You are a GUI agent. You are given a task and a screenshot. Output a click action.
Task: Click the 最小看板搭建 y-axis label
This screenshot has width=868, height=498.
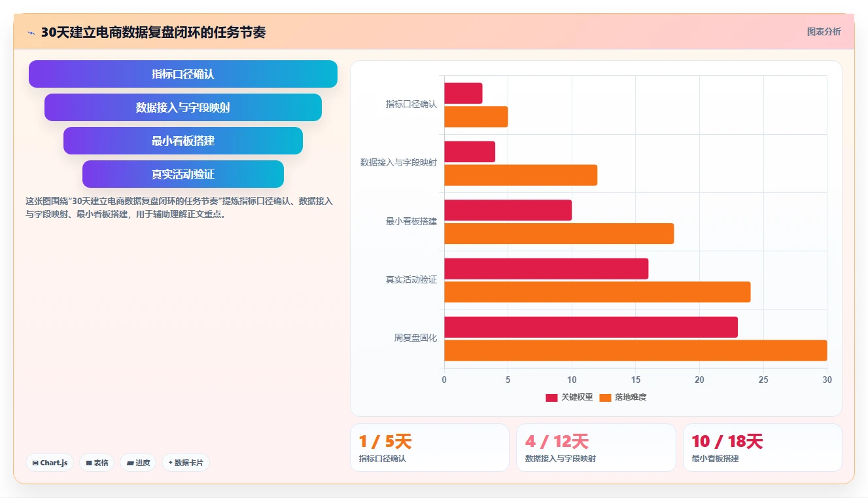coord(411,221)
